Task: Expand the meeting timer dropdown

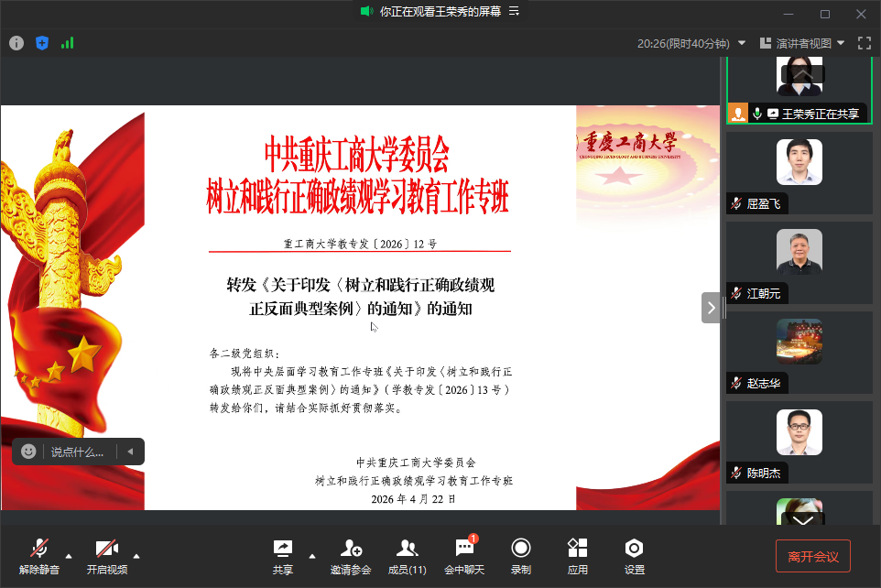Action: pyautogui.click(x=742, y=43)
